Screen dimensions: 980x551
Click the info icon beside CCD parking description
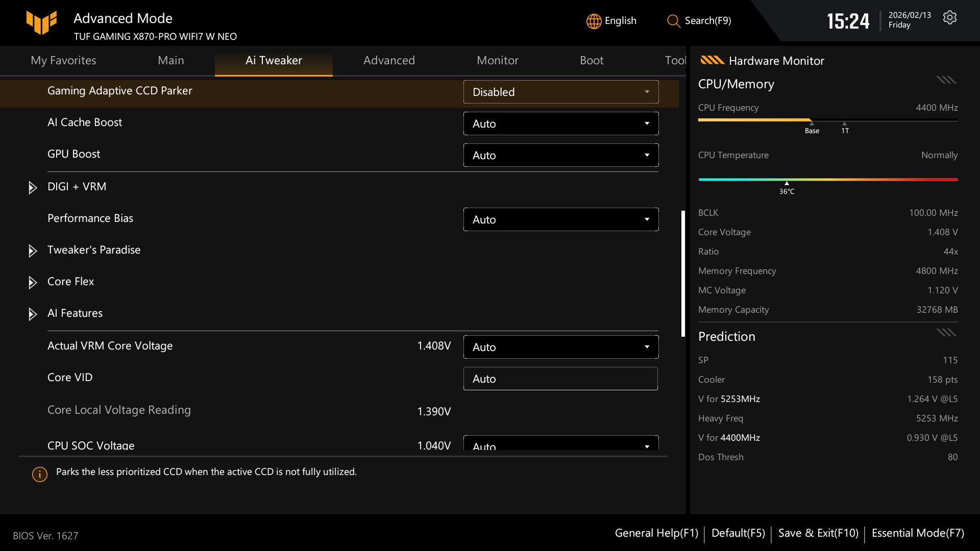tap(39, 474)
